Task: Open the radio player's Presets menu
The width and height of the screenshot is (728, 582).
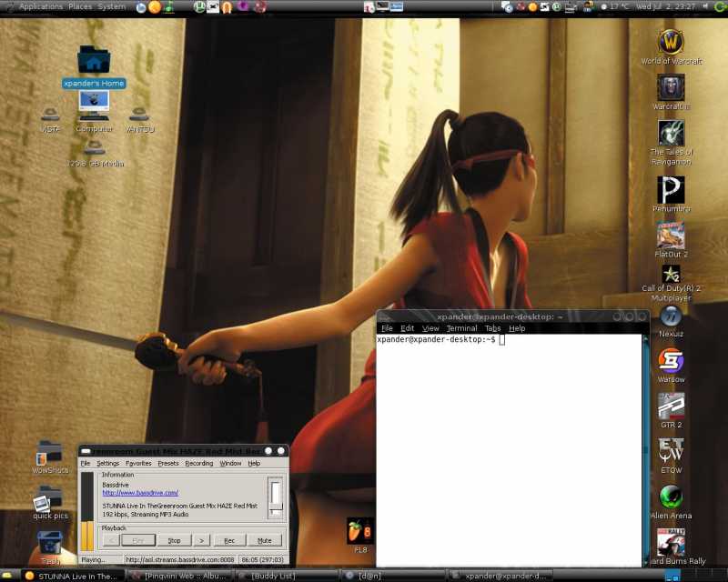Action: [x=168, y=463]
